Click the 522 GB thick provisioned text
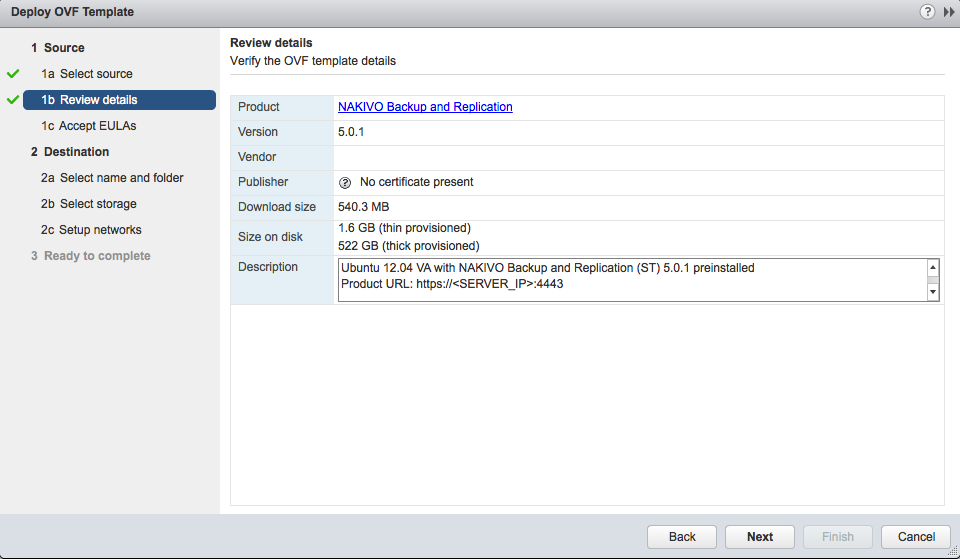960x559 pixels. [408, 246]
